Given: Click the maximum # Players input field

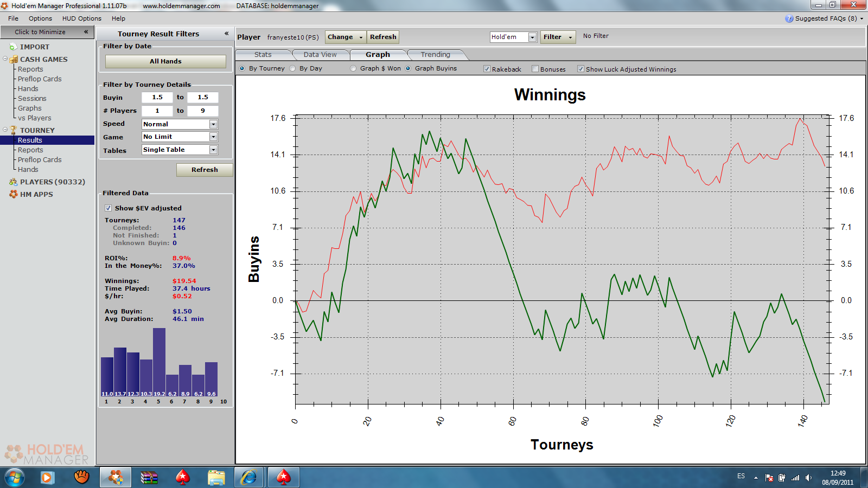Looking at the screenshot, I should (203, 111).
